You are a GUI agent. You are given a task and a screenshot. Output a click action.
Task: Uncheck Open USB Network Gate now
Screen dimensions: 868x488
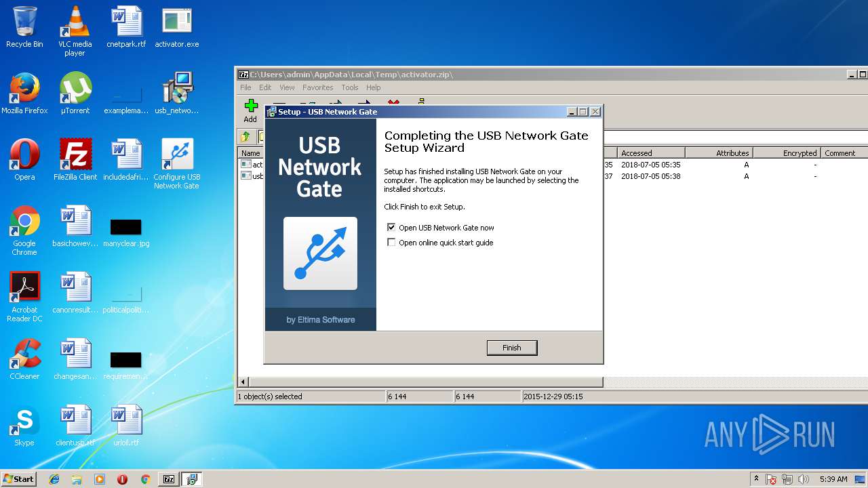[x=391, y=228]
